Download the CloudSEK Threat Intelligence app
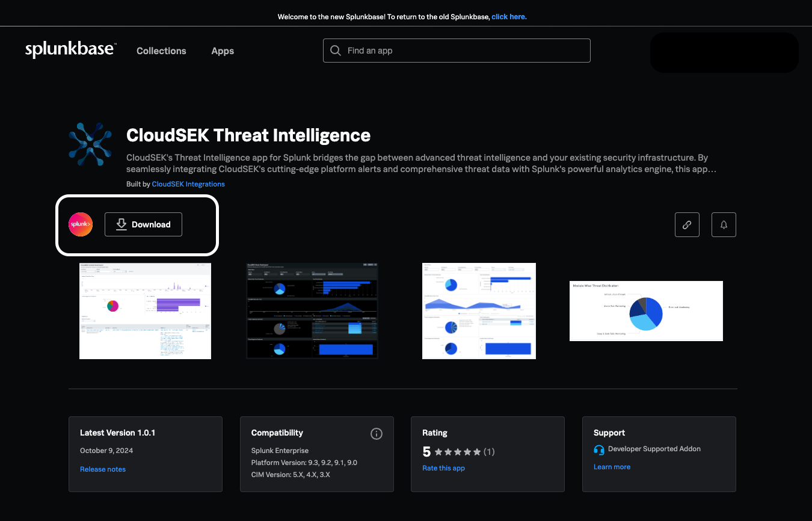 (x=143, y=224)
